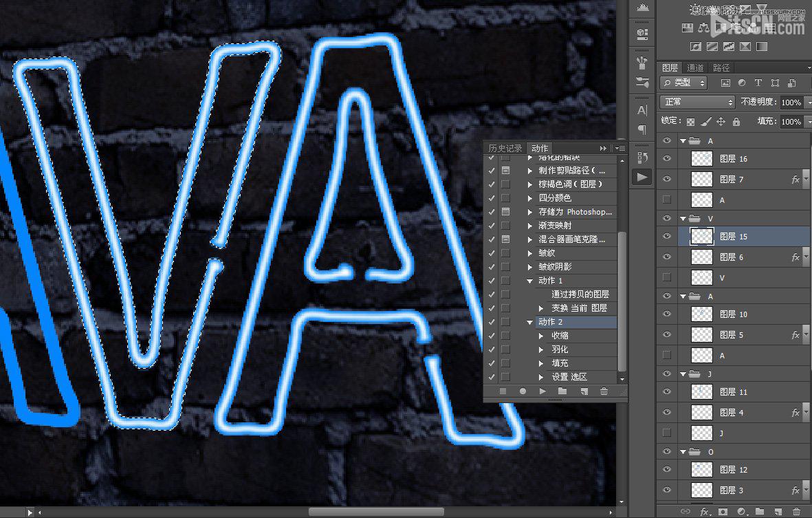Click the lock-all padlock icon in Layers panel
Screen dimensions: 812x518
[x=736, y=122]
